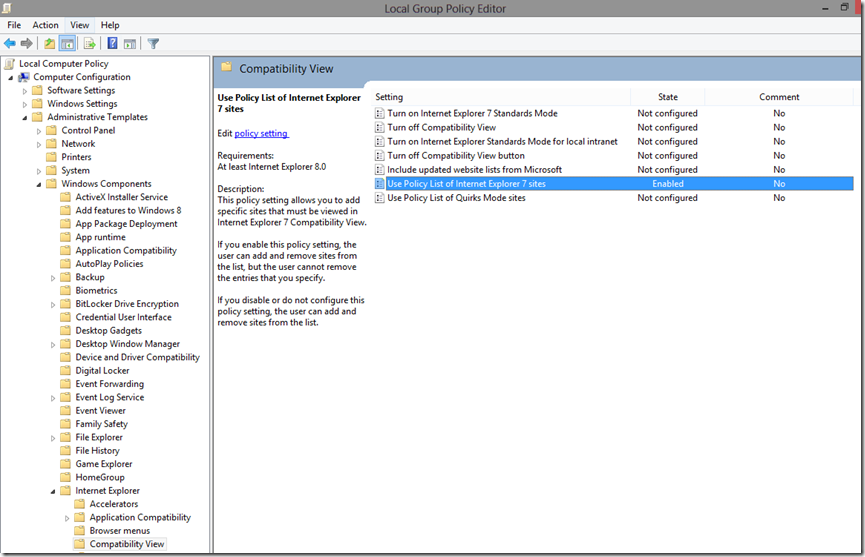
Task: Expand the Desktop Window Manager node
Action: point(53,345)
